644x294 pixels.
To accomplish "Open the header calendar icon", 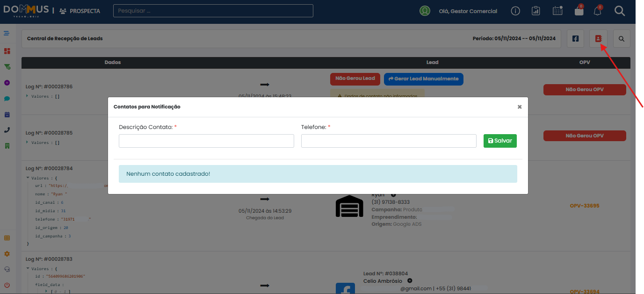I will pos(557,11).
